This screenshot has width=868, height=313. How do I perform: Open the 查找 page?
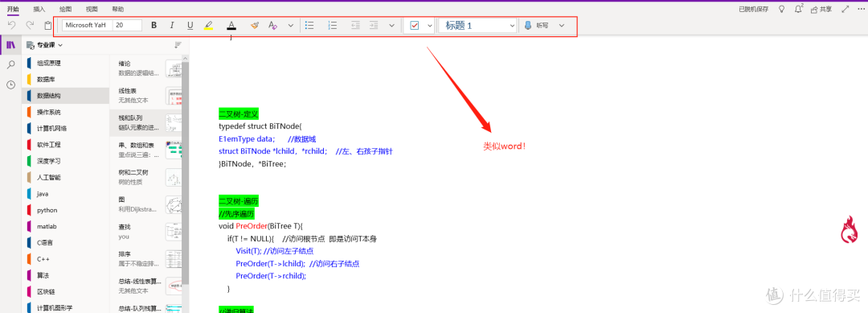(x=146, y=231)
